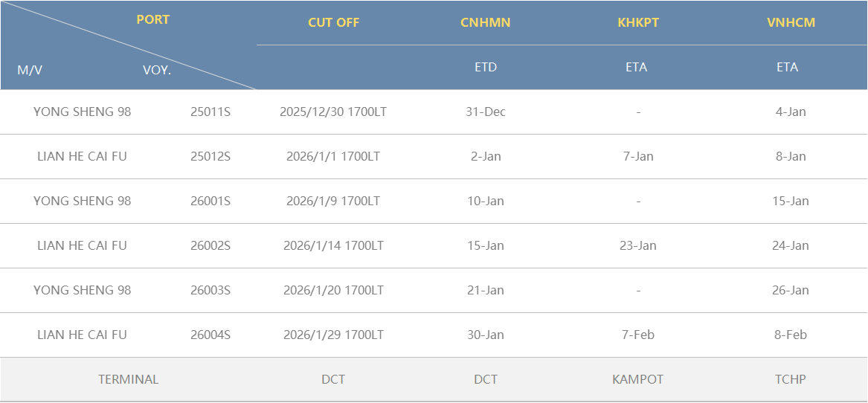Select YONG SHENG 98 in 26003S row
The width and height of the screenshot is (868, 403).
coord(82,291)
